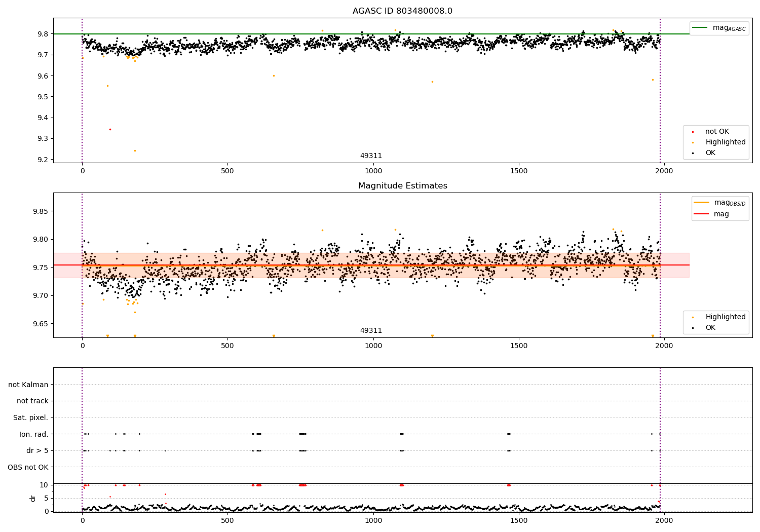
Task: Click the 49311 label in the top plot
Action: coord(371,156)
